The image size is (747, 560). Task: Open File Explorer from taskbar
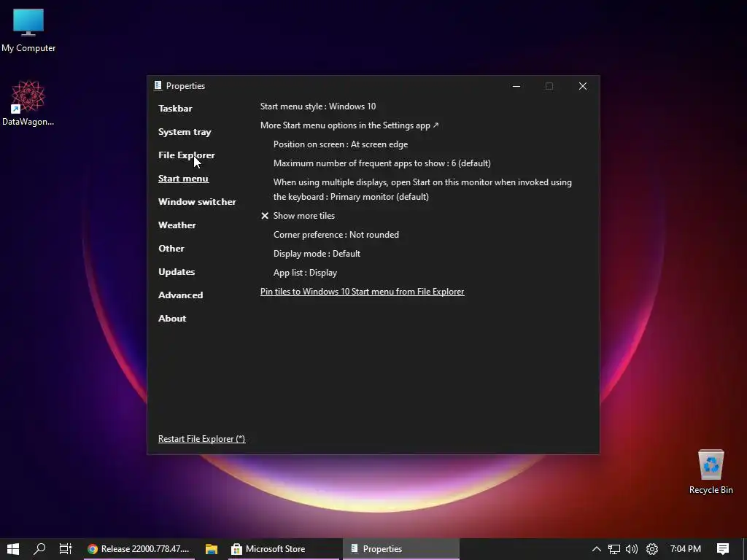pyautogui.click(x=211, y=548)
